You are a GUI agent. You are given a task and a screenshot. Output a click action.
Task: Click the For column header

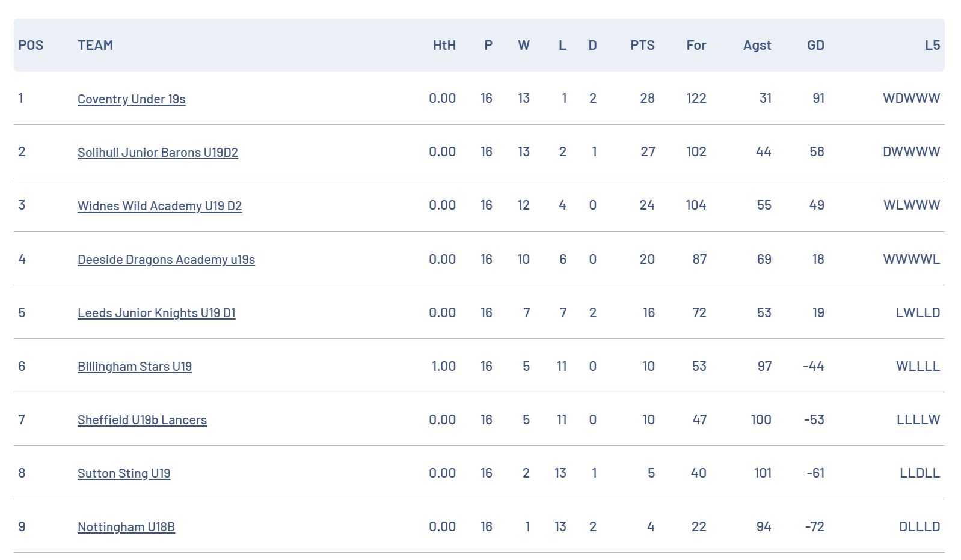(x=696, y=45)
